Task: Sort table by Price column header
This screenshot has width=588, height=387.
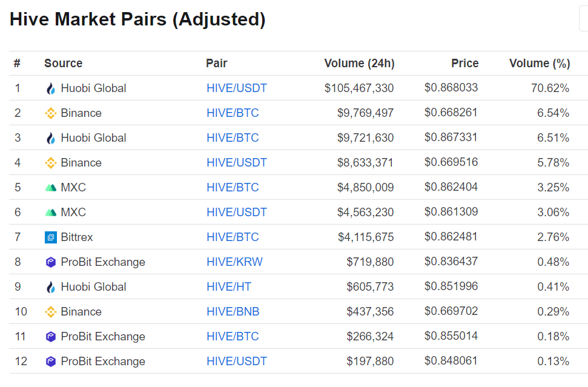Action: point(464,63)
